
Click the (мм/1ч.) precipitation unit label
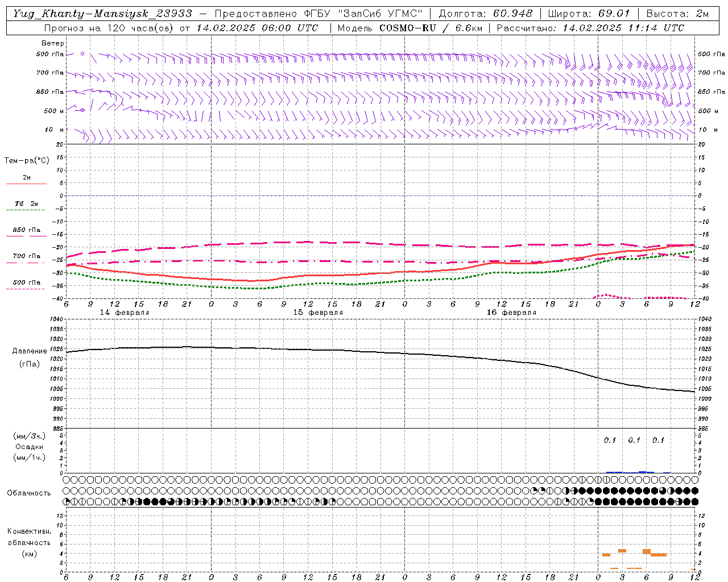click(30, 458)
